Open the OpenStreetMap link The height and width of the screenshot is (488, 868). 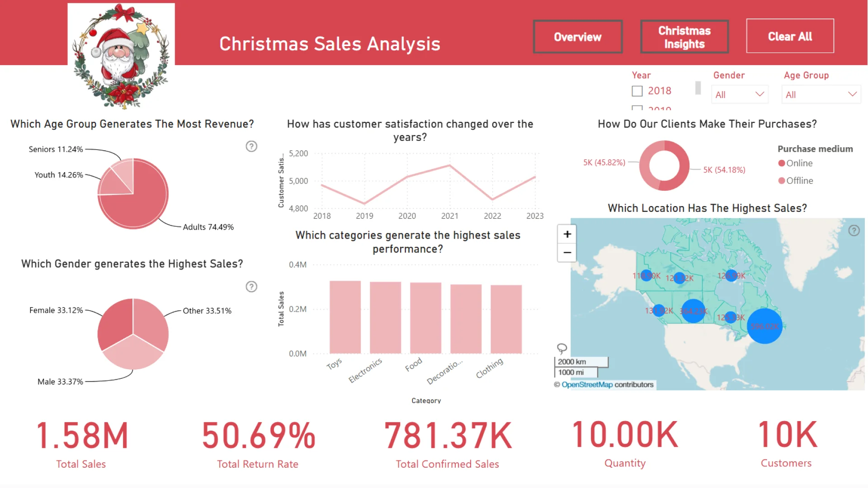(587, 385)
